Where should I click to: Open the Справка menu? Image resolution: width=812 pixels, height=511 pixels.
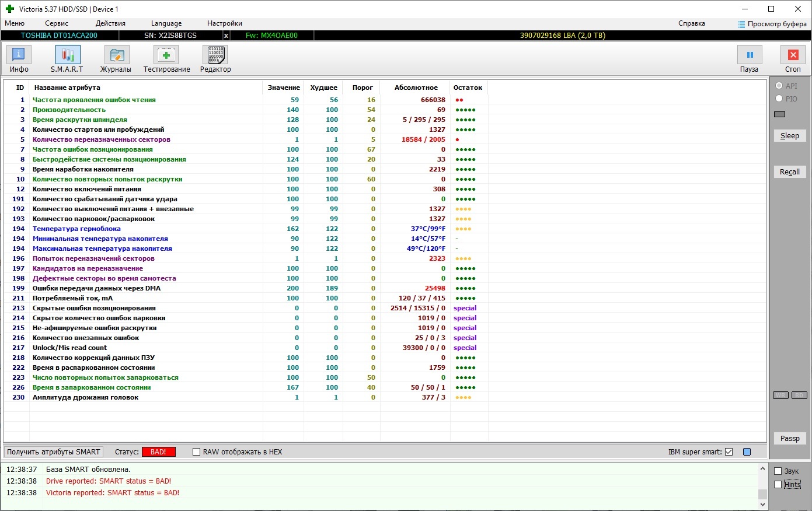[692, 23]
